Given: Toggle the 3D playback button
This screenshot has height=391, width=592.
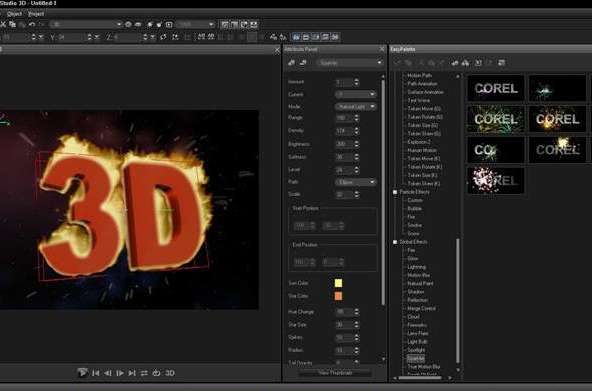Looking at the screenshot, I should [x=170, y=373].
